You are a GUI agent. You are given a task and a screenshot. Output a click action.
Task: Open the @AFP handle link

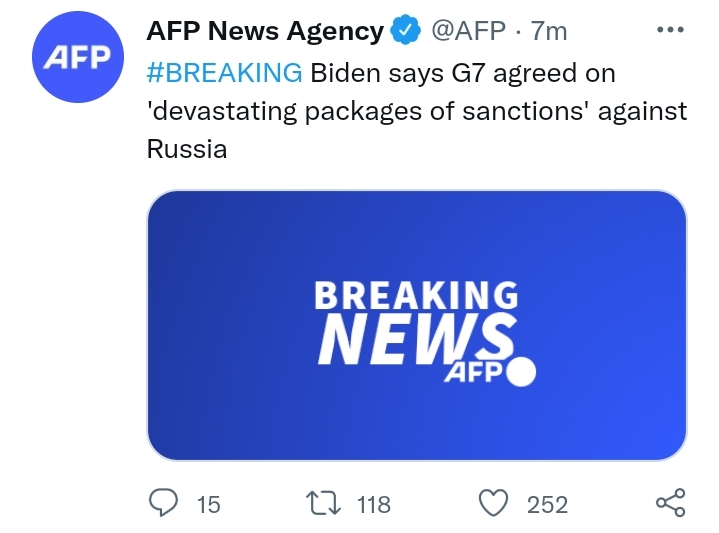pyautogui.click(x=469, y=31)
